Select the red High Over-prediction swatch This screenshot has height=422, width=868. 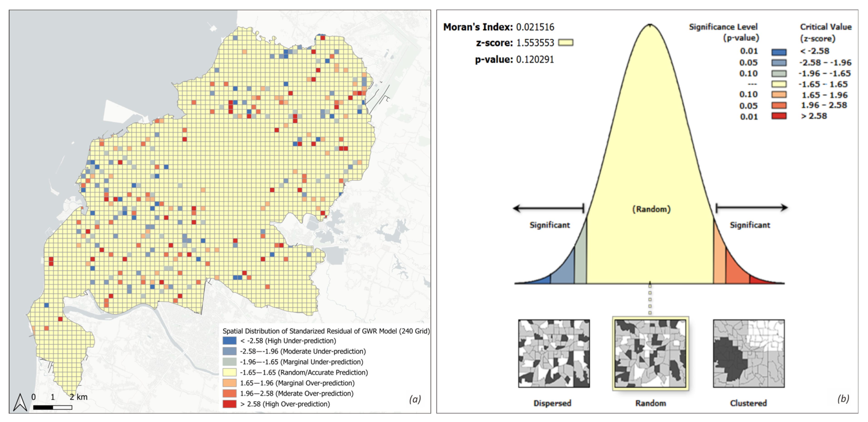230,404
